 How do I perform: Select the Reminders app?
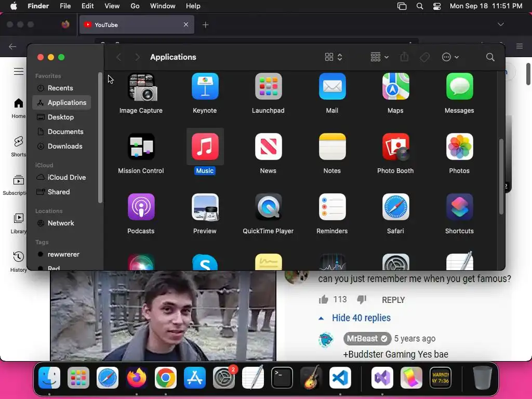pos(332,207)
